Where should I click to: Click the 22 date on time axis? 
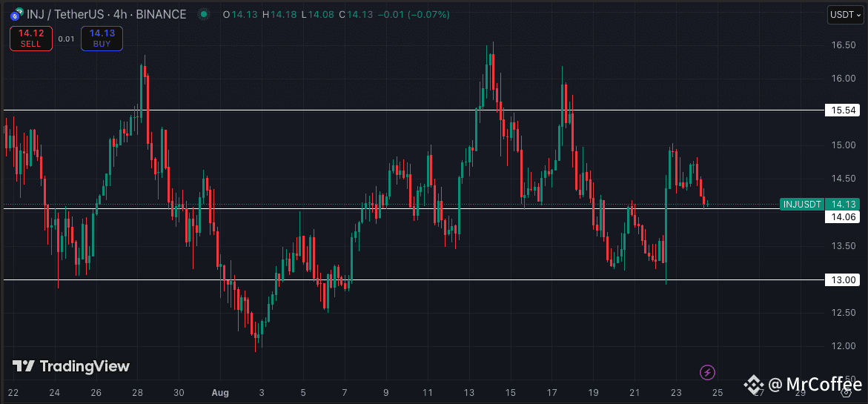point(13,392)
